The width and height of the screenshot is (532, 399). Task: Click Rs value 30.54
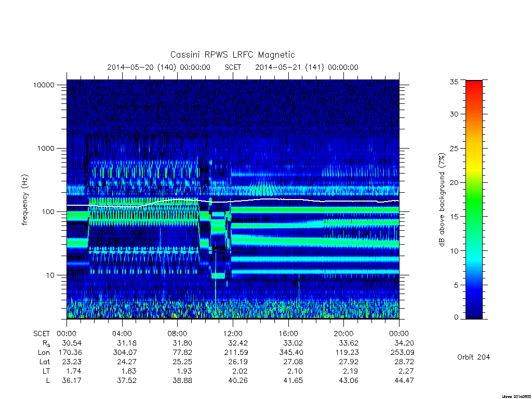pyautogui.click(x=72, y=343)
